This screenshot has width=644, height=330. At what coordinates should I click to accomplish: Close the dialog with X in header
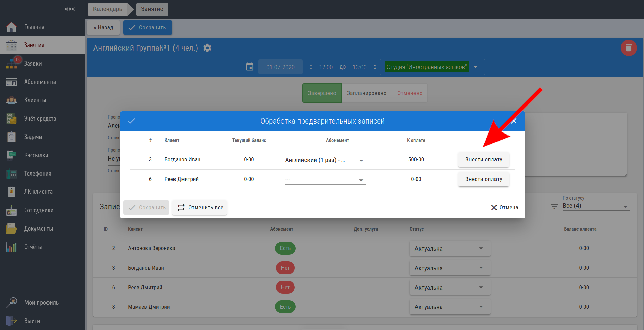tap(514, 121)
